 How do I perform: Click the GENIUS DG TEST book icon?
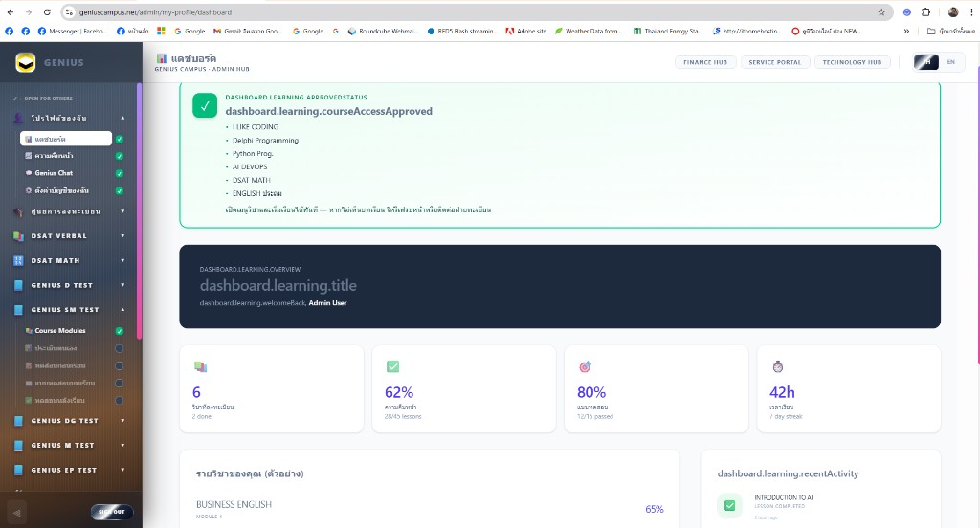[18, 421]
